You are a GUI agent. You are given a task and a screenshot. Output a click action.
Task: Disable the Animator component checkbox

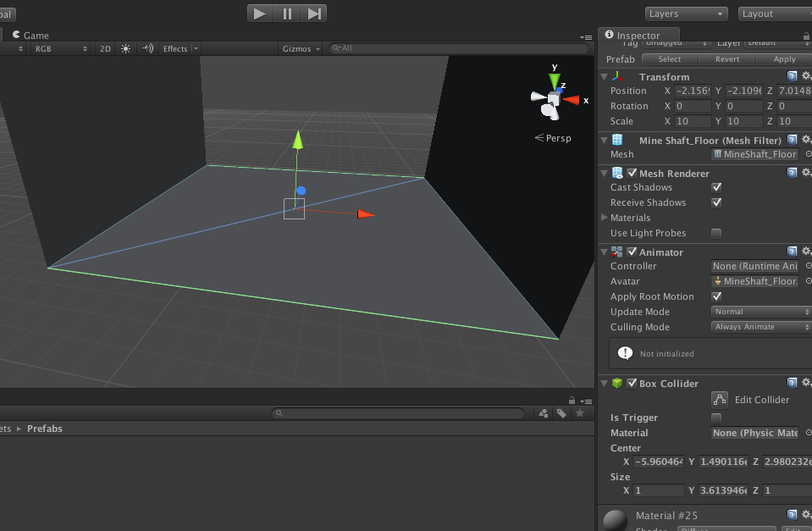(x=632, y=252)
